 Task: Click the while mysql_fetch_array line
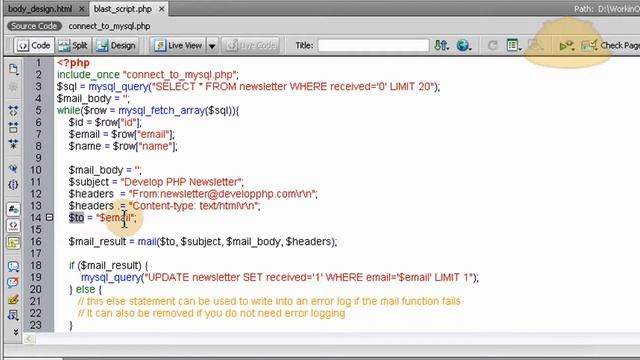click(148, 110)
